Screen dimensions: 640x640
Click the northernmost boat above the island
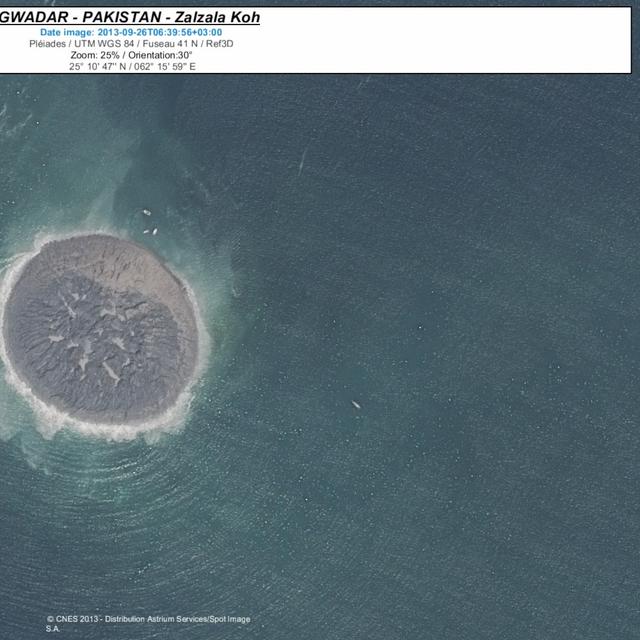click(x=147, y=212)
